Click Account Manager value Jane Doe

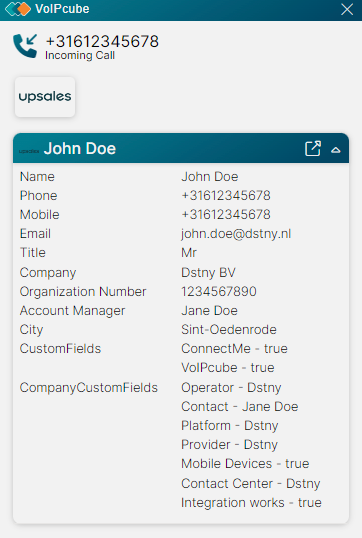coord(209,311)
